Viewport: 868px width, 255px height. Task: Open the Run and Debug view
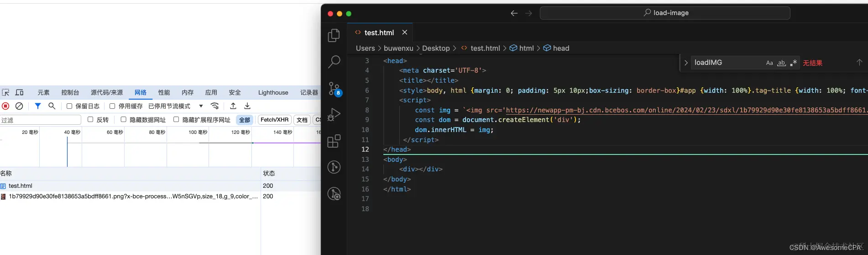(x=334, y=114)
